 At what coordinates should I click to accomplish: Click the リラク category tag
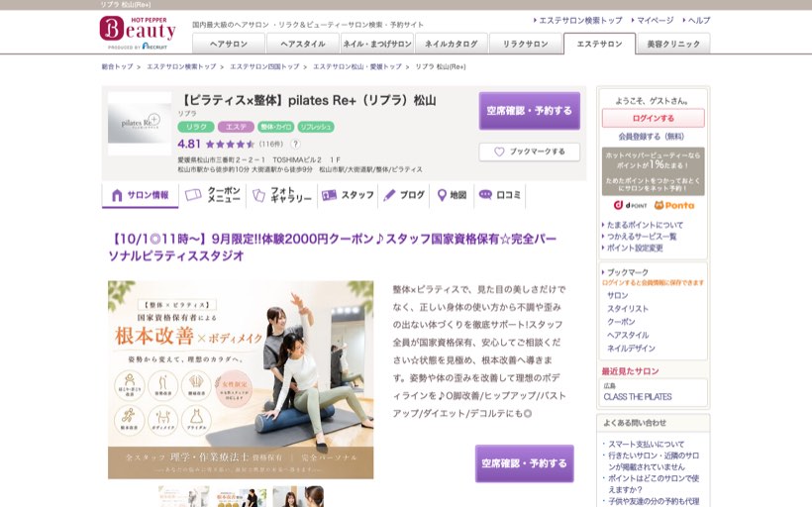coord(196,127)
